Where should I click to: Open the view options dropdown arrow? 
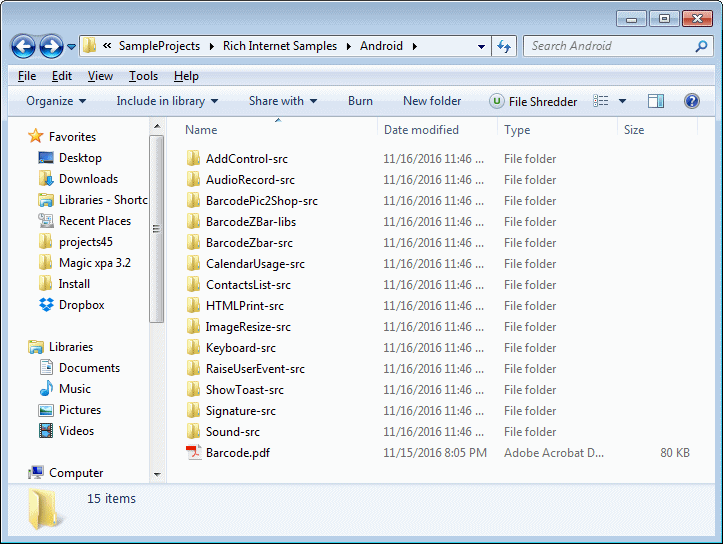point(622,101)
